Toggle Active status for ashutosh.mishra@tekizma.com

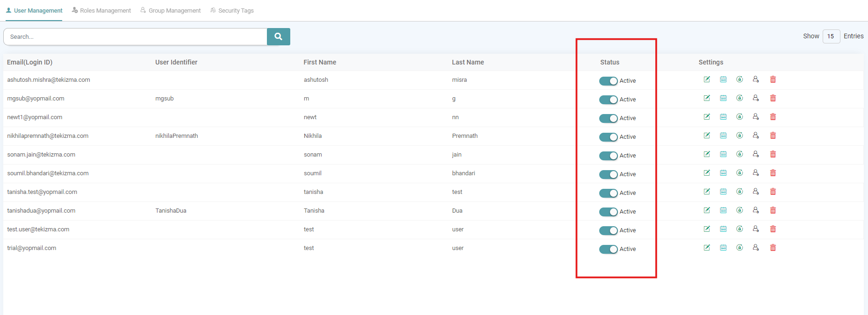[608, 81]
